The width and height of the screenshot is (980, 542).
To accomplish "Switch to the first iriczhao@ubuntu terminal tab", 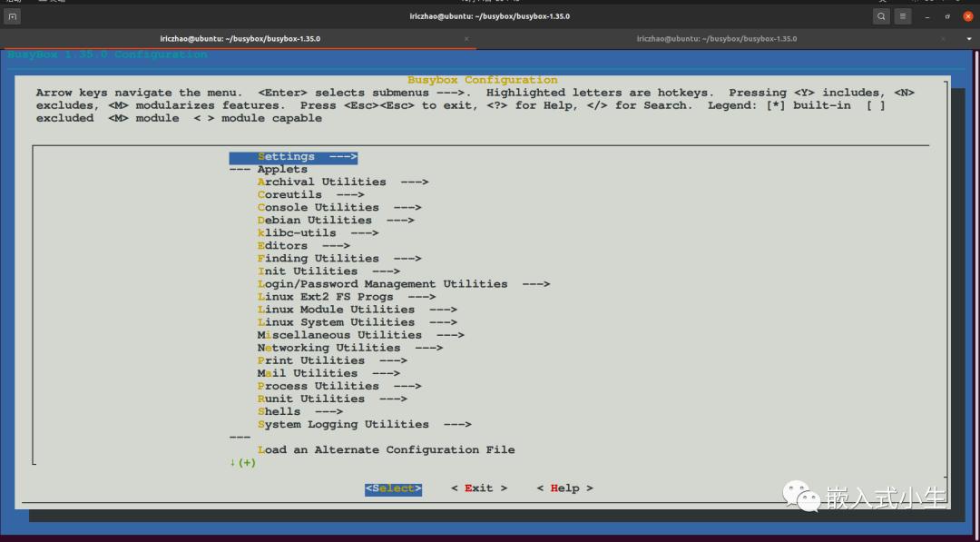I will coord(240,39).
